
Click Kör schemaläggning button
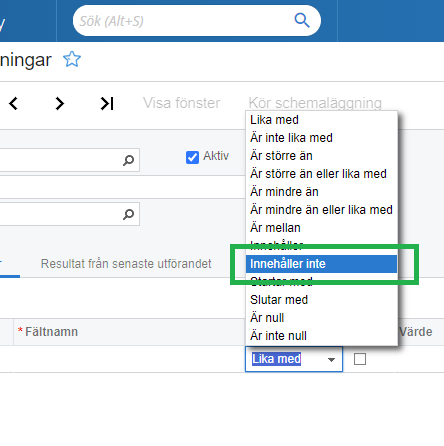point(315,103)
